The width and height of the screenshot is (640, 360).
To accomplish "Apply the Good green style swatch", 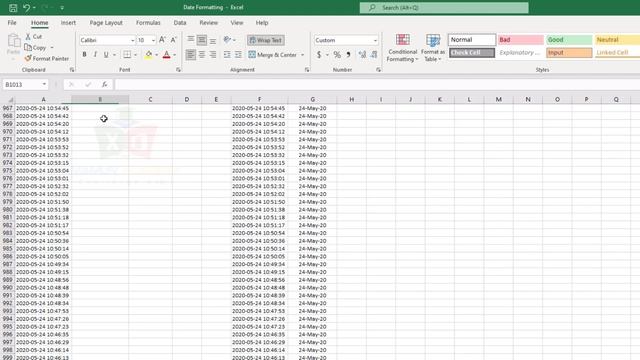I will (x=569, y=40).
